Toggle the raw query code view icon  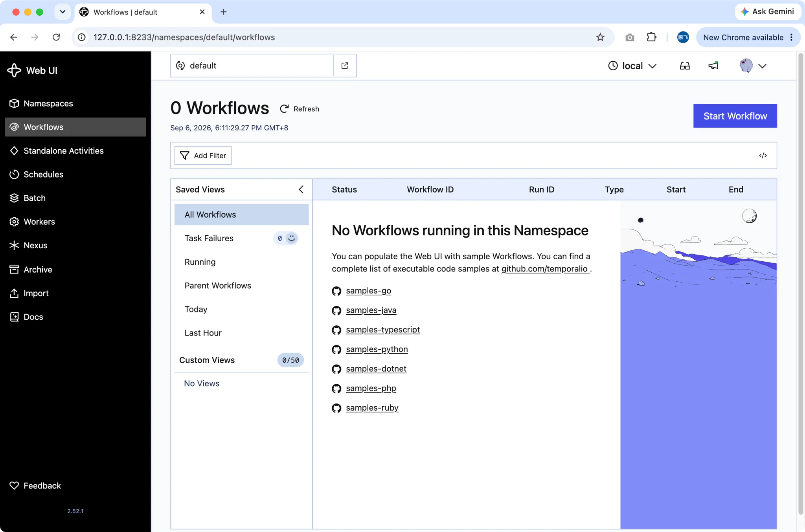point(763,156)
